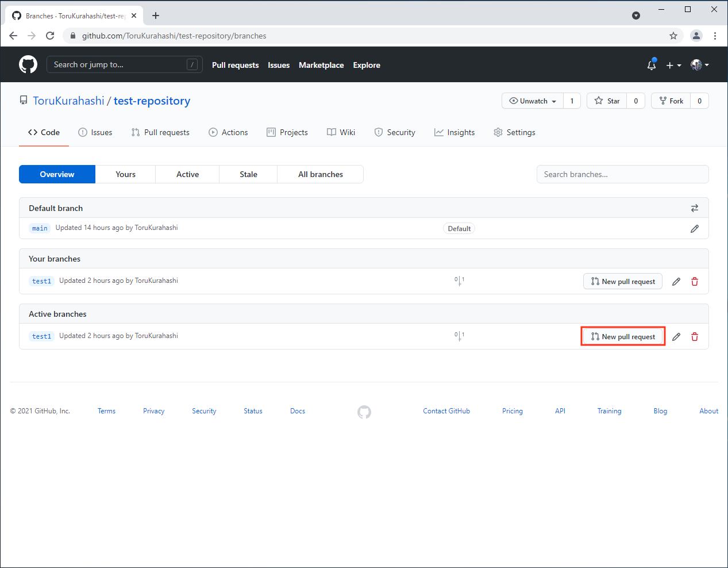Open test-repository title link
This screenshot has height=568, width=728.
152,101
